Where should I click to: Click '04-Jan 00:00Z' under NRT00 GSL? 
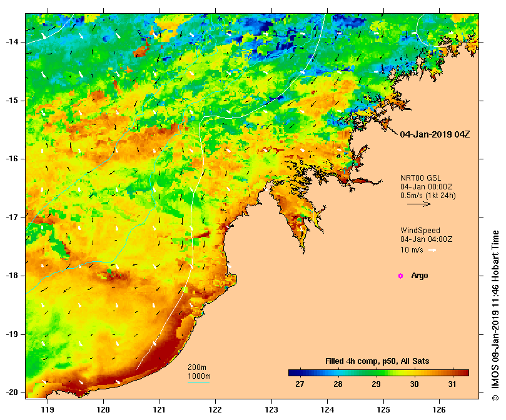pyautogui.click(x=427, y=187)
